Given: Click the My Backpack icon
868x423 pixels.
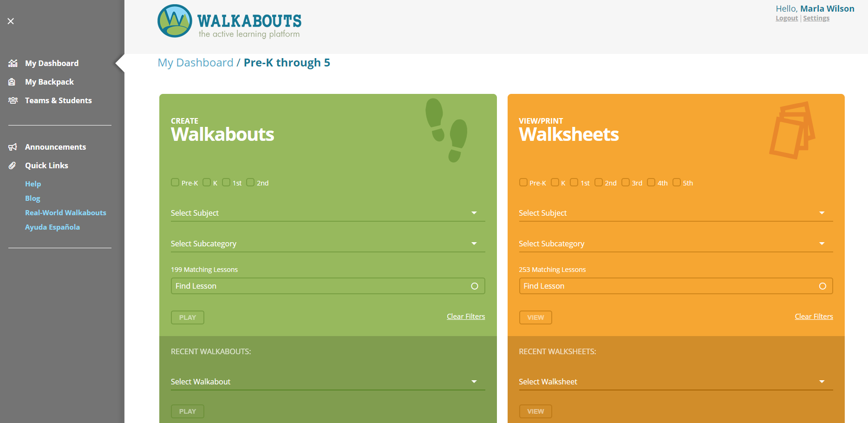Looking at the screenshot, I should (x=12, y=82).
